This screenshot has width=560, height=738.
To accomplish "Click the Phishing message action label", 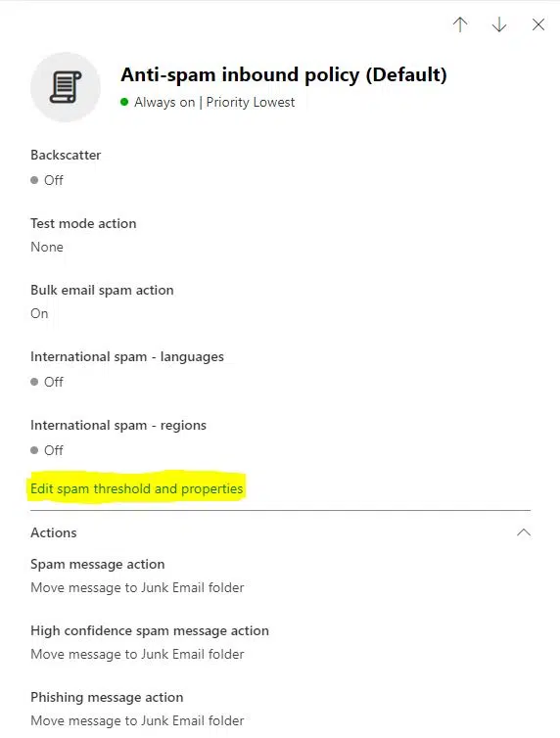I will click(x=107, y=697).
